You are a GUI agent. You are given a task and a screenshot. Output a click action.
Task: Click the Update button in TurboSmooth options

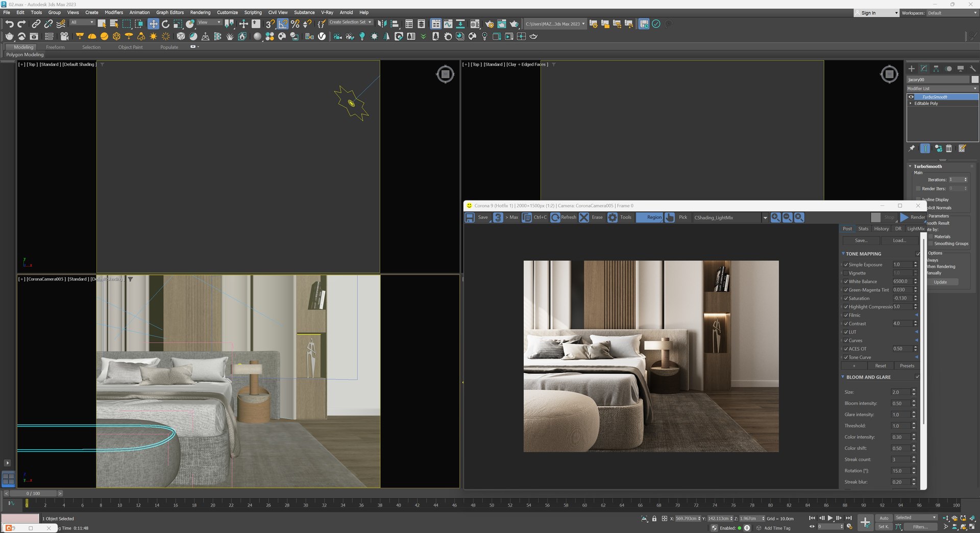click(x=940, y=282)
